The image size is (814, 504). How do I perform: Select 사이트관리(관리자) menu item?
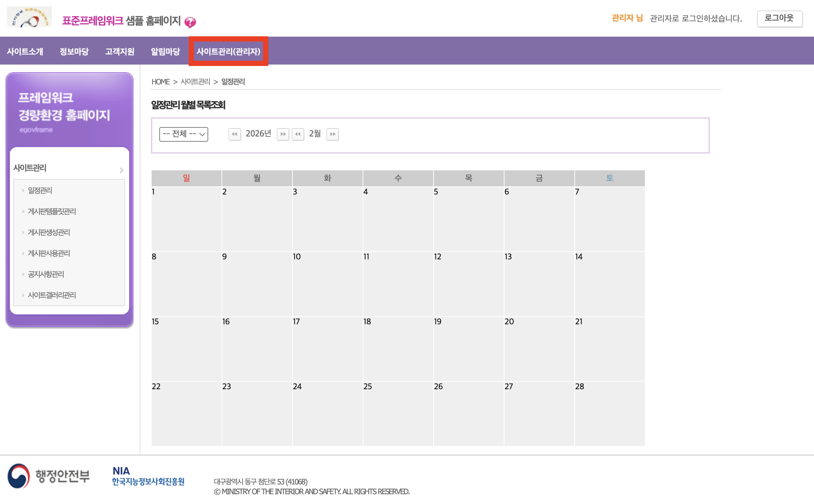pyautogui.click(x=228, y=52)
